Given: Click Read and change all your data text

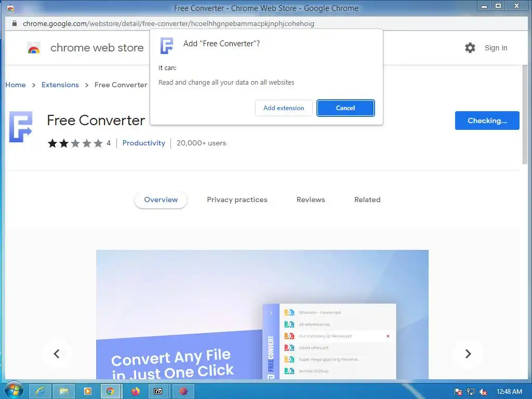Looking at the screenshot, I should tap(227, 83).
